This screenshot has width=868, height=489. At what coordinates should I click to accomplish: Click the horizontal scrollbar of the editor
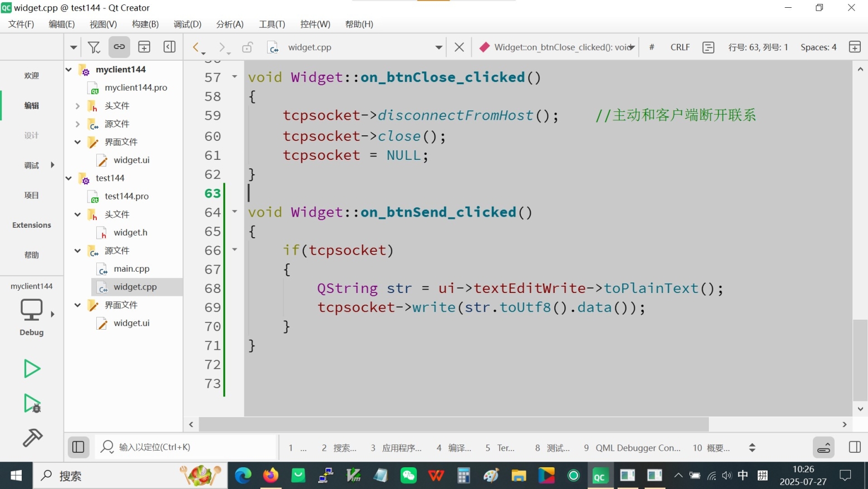[453, 424]
